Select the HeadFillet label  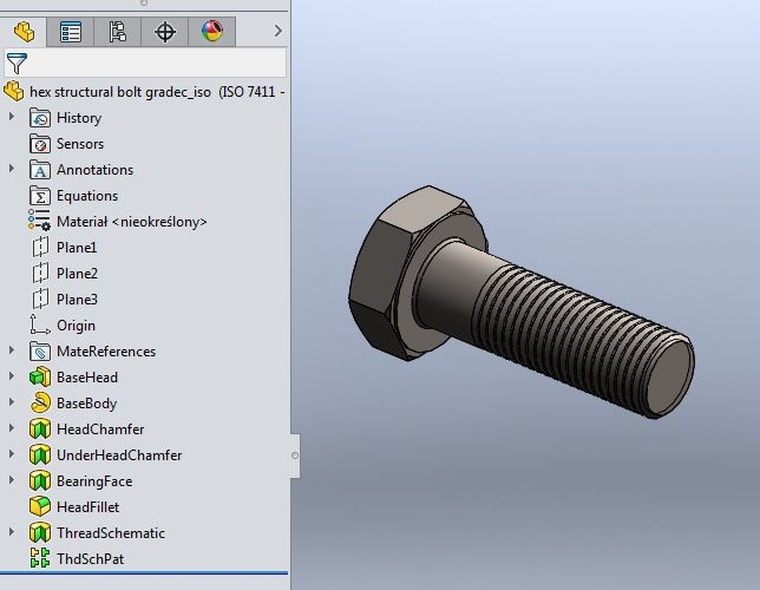pyautogui.click(x=88, y=507)
